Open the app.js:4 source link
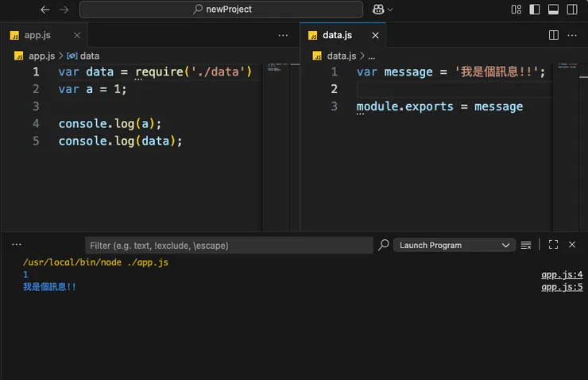This screenshot has width=588, height=380. tap(562, 274)
